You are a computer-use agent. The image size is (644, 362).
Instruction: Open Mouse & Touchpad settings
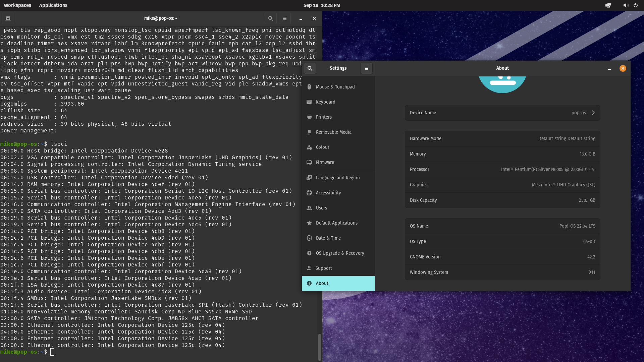click(x=335, y=87)
